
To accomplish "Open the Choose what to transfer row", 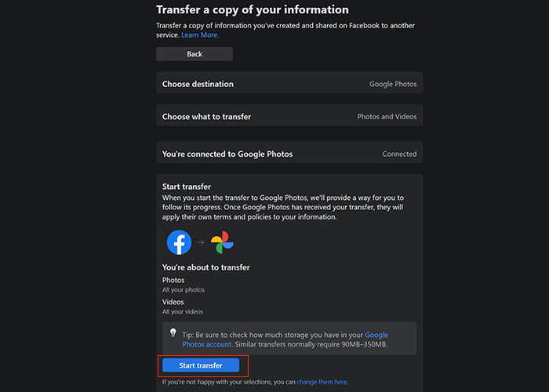I will click(x=289, y=115).
